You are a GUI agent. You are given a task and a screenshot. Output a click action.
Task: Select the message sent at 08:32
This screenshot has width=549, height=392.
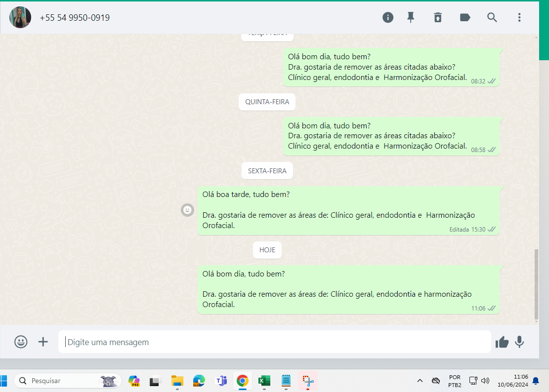(391, 68)
